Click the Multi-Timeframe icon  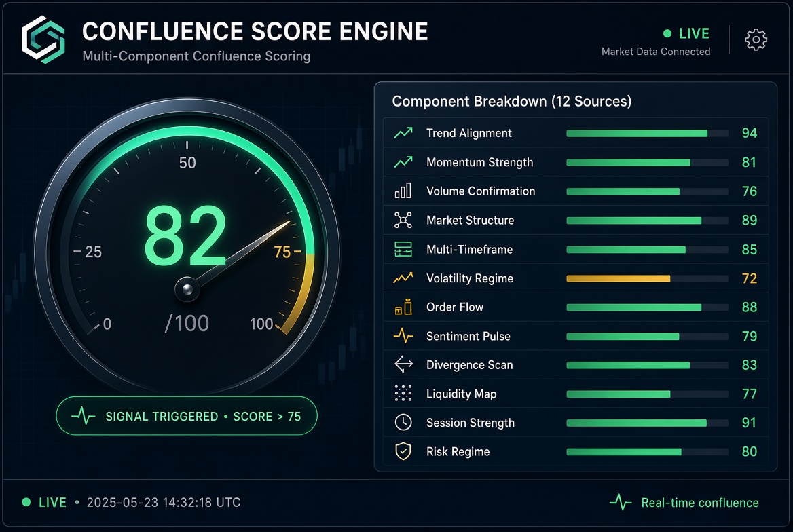pyautogui.click(x=403, y=249)
